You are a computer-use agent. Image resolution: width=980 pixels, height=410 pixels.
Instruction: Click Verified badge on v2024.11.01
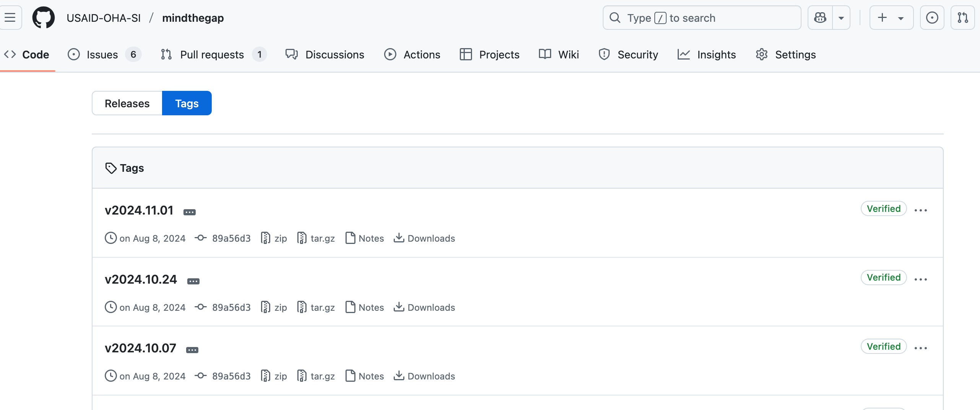pos(884,208)
